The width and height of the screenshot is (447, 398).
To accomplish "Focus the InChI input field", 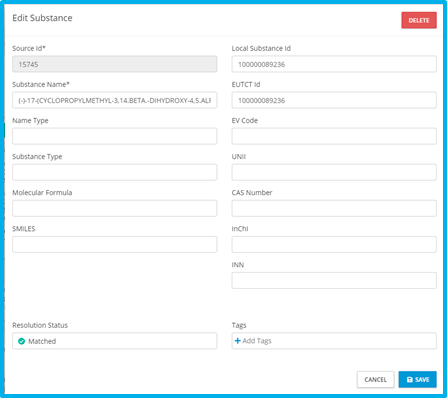I will (334, 244).
